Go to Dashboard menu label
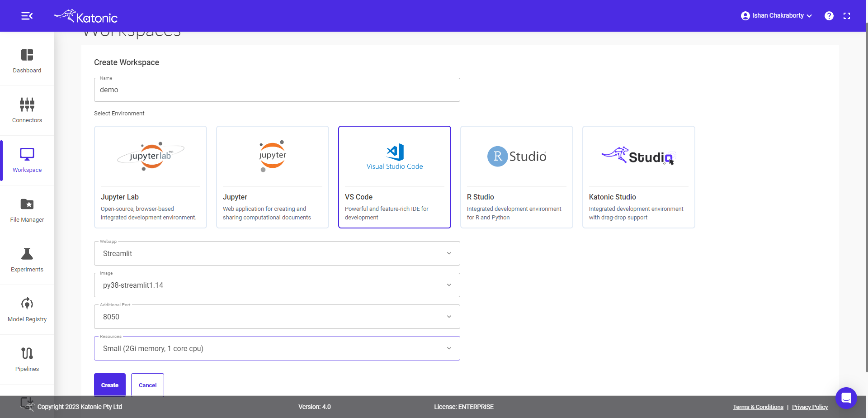This screenshot has height=418, width=868. (27, 71)
